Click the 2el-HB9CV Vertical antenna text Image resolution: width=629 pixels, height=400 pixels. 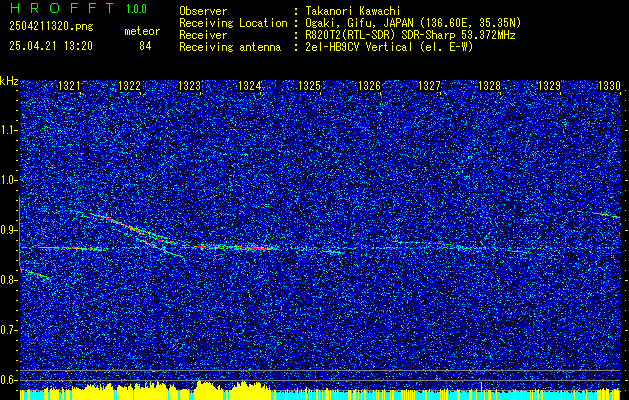pyautogui.click(x=389, y=47)
